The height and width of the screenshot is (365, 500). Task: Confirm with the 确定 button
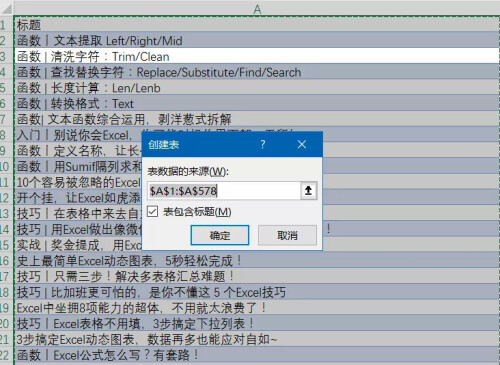point(220,235)
